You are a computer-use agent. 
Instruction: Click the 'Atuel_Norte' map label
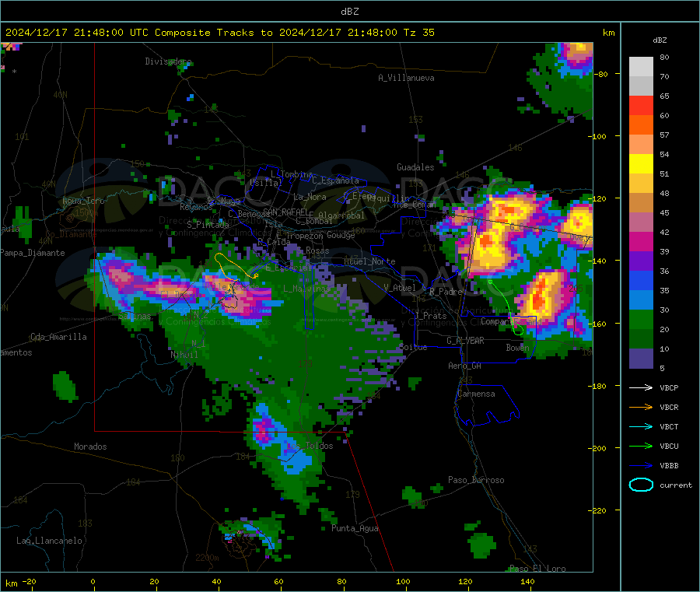[x=369, y=261]
